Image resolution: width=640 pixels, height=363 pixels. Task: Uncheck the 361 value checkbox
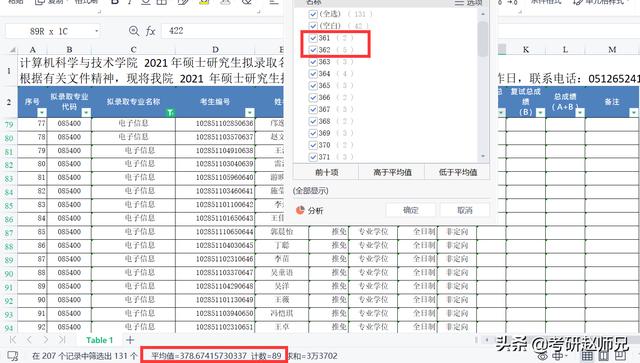(313, 38)
